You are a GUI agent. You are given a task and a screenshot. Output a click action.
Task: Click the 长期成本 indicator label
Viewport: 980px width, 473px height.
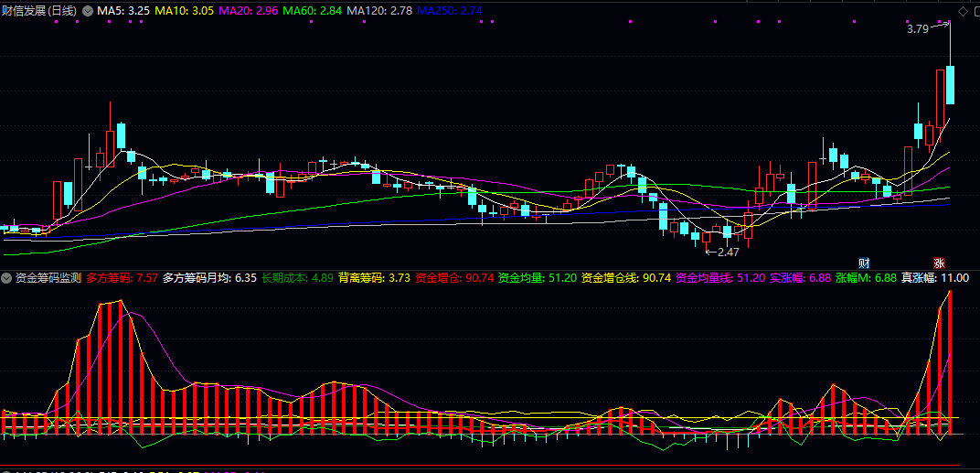(297, 277)
